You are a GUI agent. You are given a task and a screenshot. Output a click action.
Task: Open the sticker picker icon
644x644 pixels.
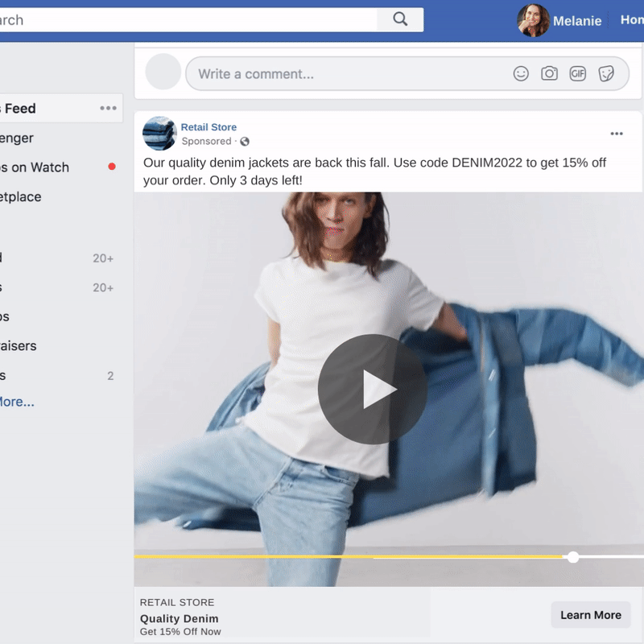click(606, 74)
